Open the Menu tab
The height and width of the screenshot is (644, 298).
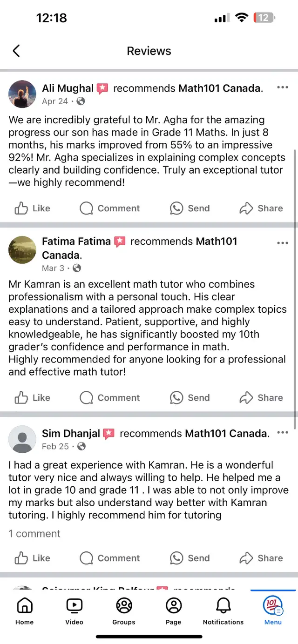coord(273,610)
